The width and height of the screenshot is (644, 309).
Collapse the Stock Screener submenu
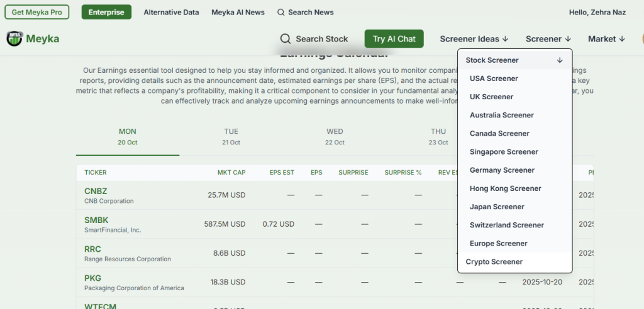point(559,60)
